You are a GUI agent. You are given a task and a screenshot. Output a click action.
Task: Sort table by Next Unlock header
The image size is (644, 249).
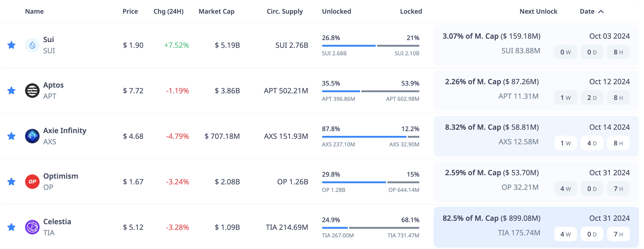[538, 11]
